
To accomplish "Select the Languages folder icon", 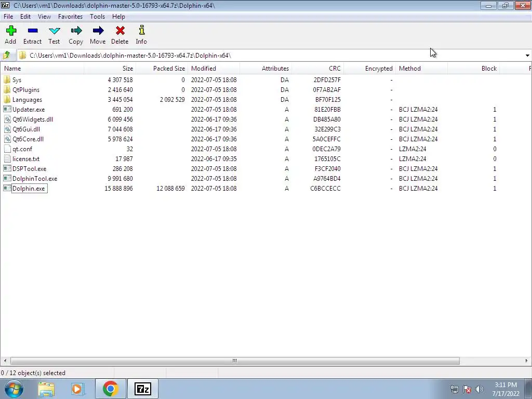I will [7, 99].
